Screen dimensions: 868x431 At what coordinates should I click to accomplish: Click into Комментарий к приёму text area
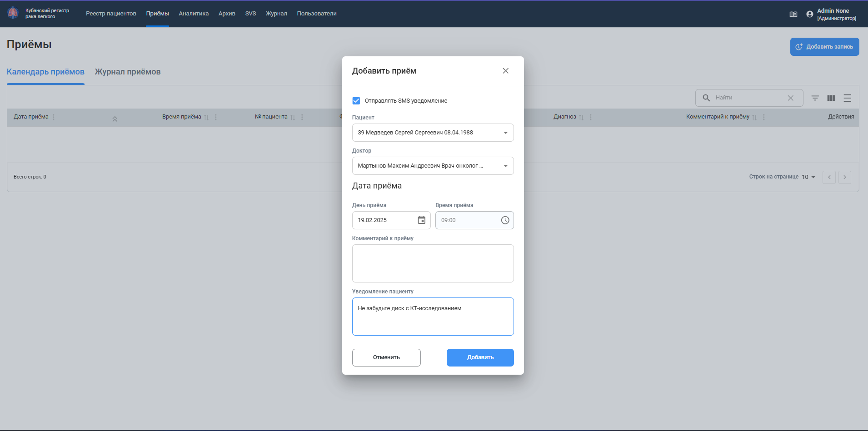coord(433,263)
